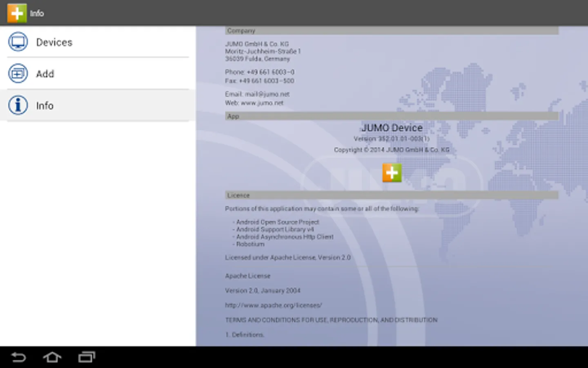This screenshot has height=368, width=588.
Task: Click the Licence section header
Action: click(x=392, y=195)
